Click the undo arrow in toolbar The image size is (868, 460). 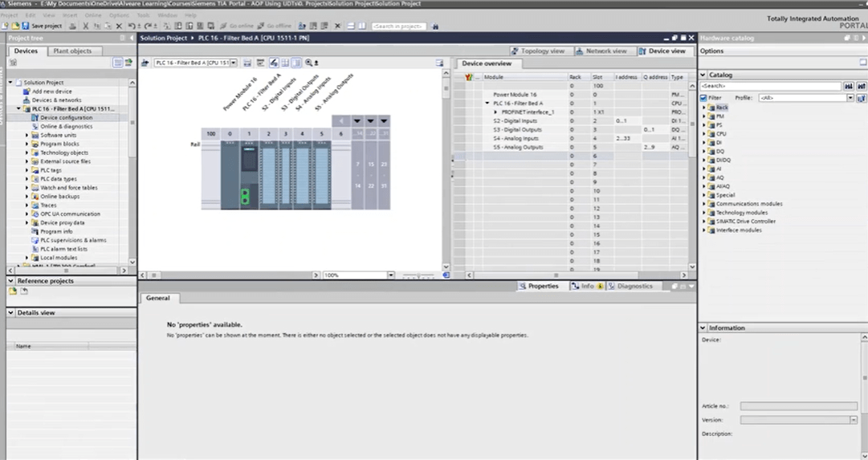132,26
